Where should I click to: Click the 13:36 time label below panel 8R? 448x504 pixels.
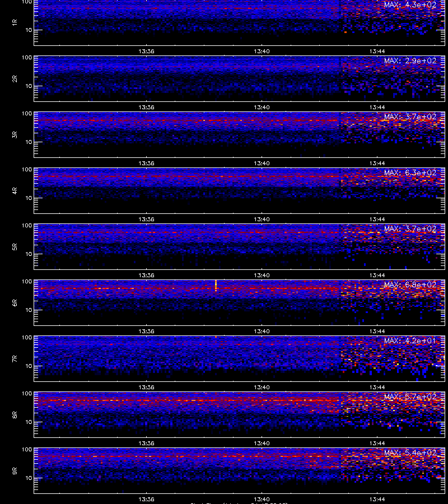coord(146,444)
